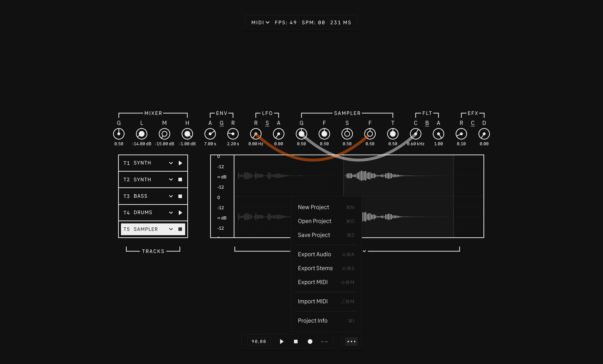The image size is (603, 364).
Task: Click the three-dots more options button
Action: [x=351, y=342]
